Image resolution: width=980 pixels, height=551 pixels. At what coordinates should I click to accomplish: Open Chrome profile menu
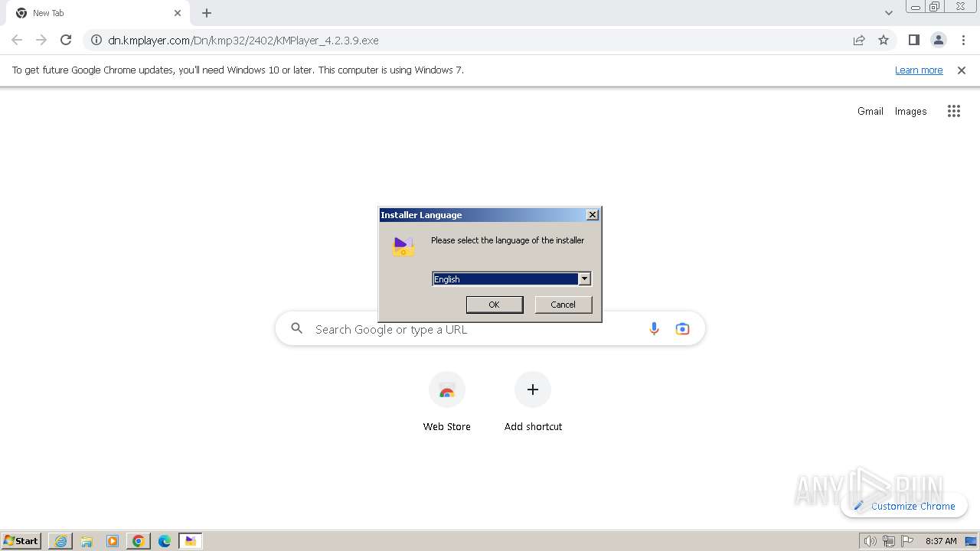(939, 40)
